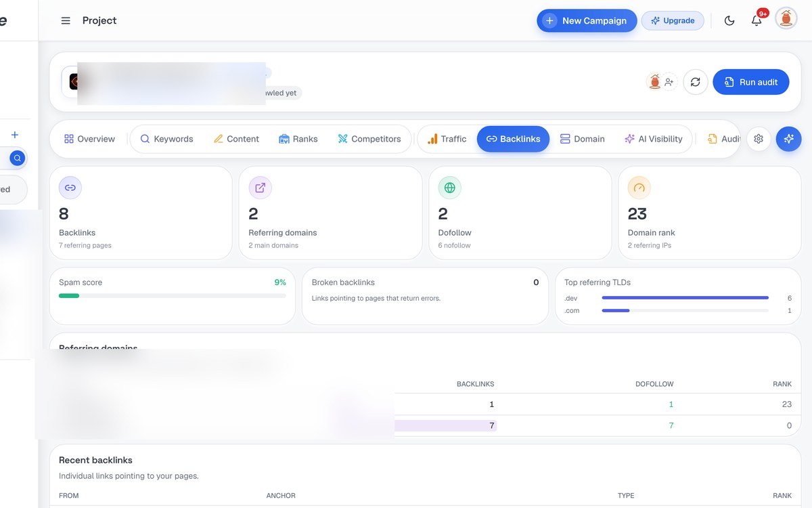Switch to the Traffic tab

point(447,139)
